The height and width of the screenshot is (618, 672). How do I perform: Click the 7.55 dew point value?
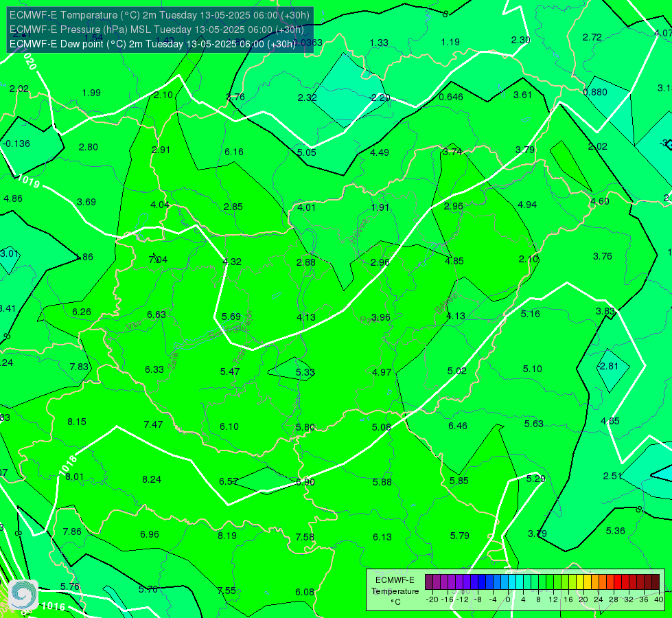point(227,591)
